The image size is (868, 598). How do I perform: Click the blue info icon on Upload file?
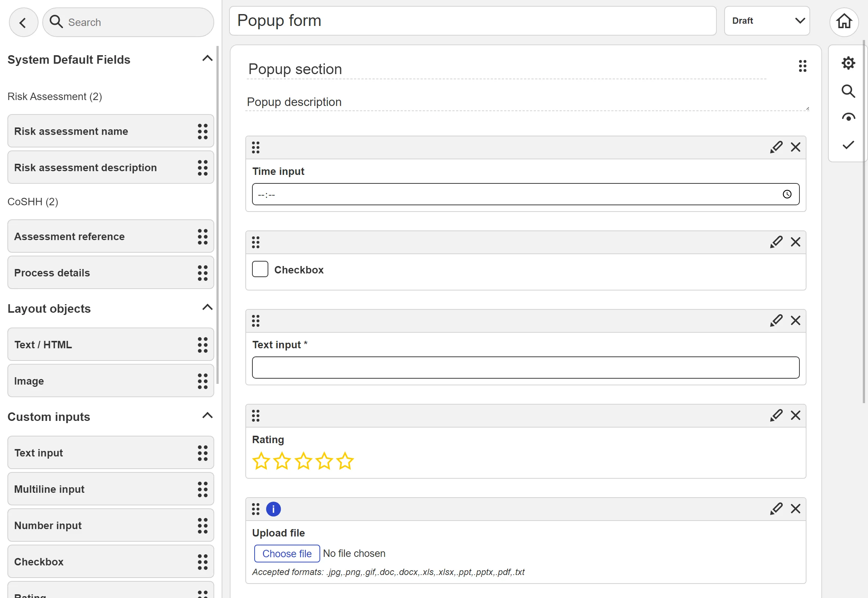tap(273, 509)
